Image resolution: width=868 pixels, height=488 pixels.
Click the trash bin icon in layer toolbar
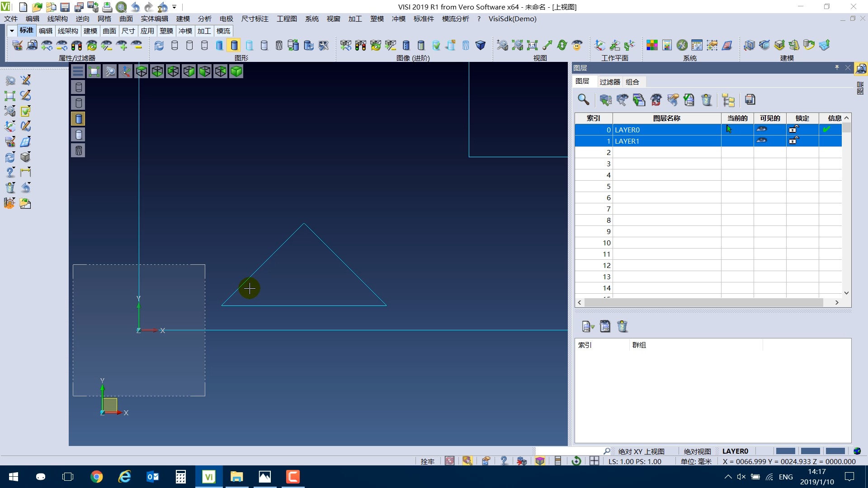coord(706,100)
